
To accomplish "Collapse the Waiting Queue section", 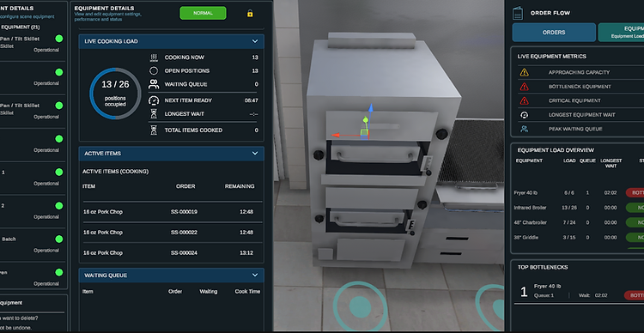I will pos(255,275).
